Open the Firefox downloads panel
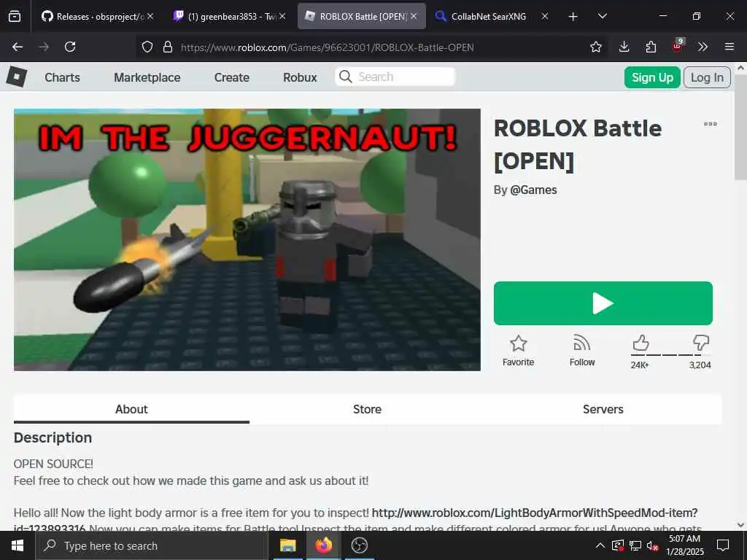Viewport: 747px width, 560px height. [x=624, y=47]
